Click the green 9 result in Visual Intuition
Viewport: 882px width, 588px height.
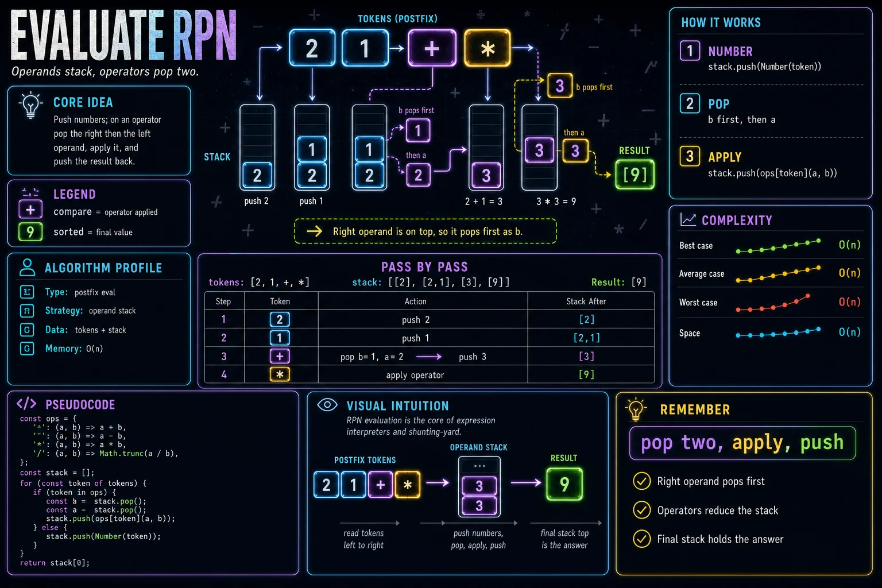pos(564,484)
